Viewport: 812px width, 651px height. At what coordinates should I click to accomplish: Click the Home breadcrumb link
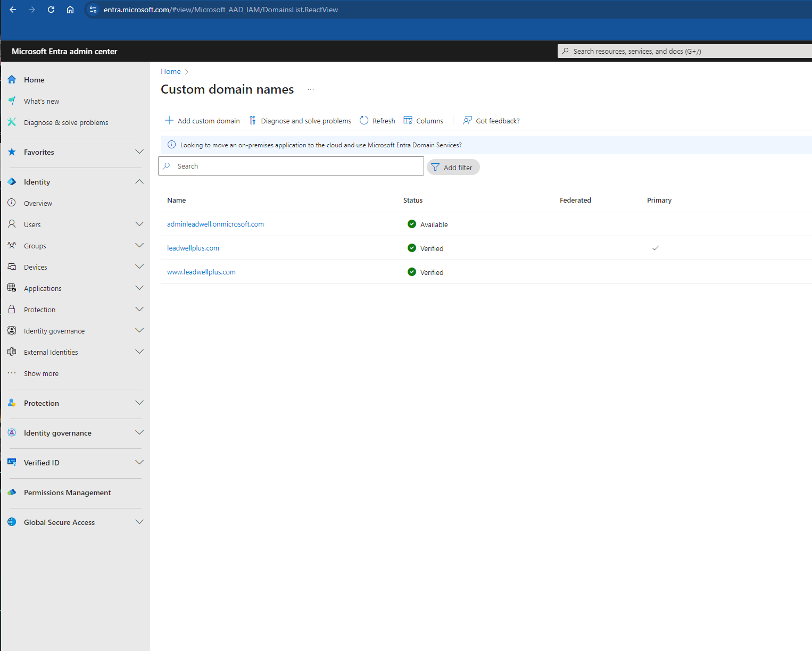[x=171, y=71]
